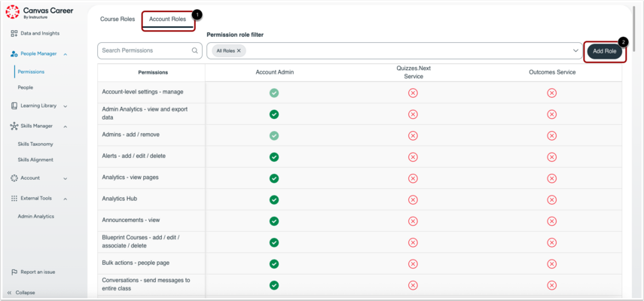Screen dimensions: 644x301
Task: Click the Account Admin role header
Action: (x=275, y=72)
